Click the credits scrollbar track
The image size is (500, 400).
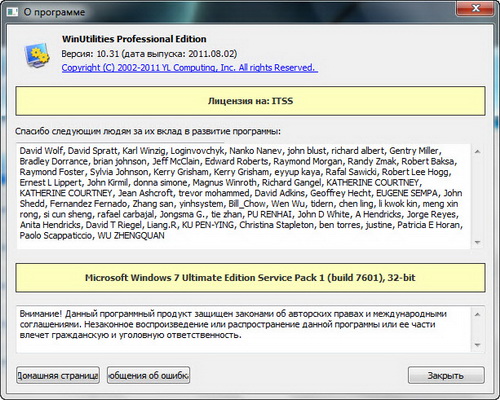pyautogui.click(x=477, y=197)
